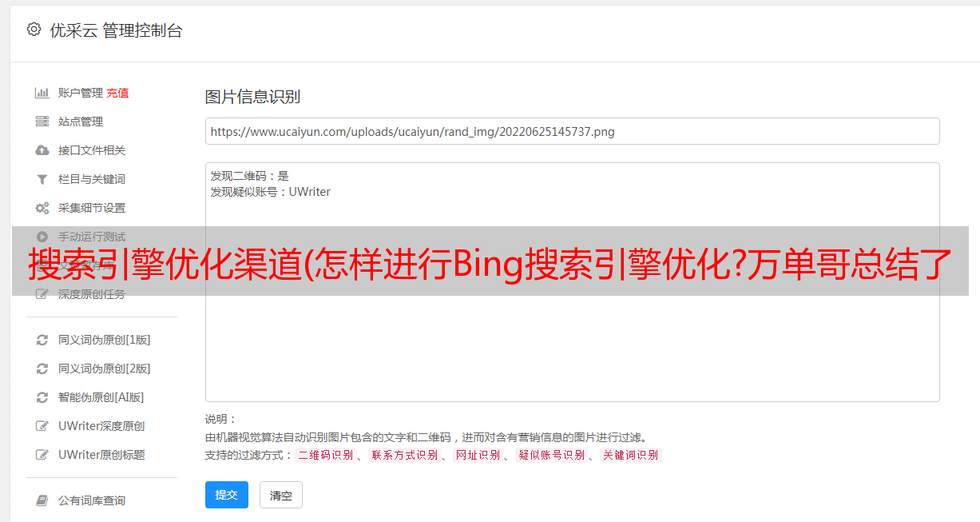The image size is (980, 522).
Task: Click the edit icon beside UWriter深度原创
Action: click(x=42, y=426)
